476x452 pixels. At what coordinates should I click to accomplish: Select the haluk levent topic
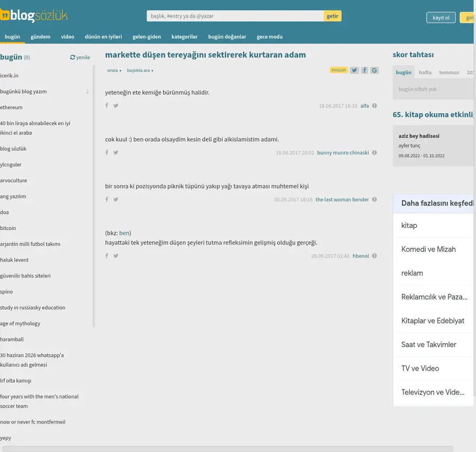pos(14,260)
